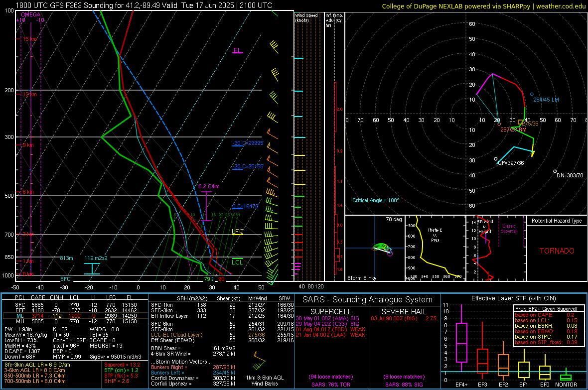Click the 8.2 C/km lapse rate label
The image size is (588, 390).
209,186
